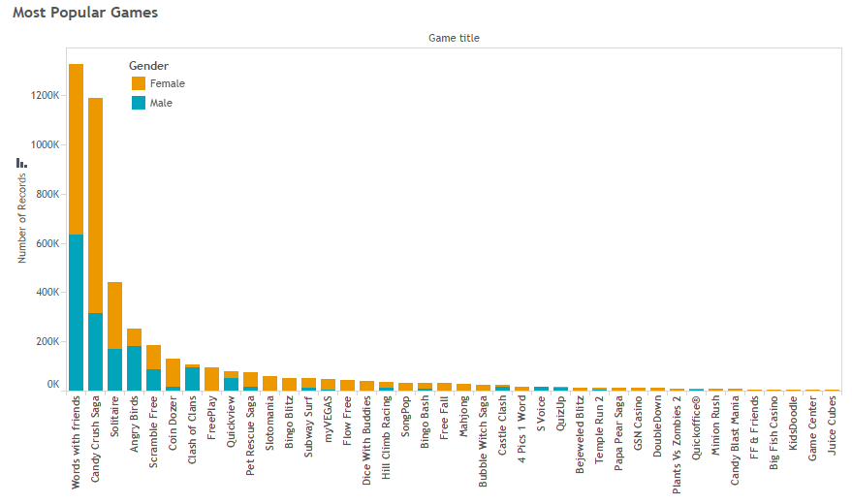Click the Solitaire axis label

click(x=114, y=417)
